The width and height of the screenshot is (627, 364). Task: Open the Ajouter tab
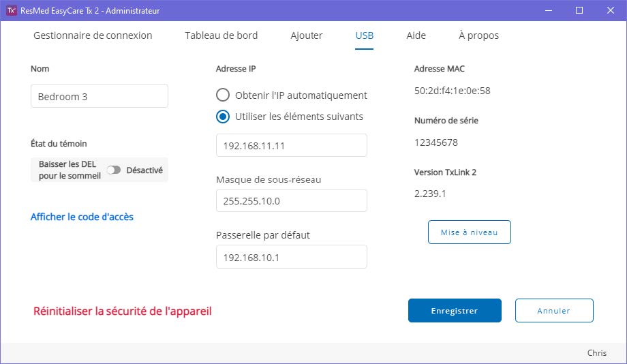click(x=306, y=35)
